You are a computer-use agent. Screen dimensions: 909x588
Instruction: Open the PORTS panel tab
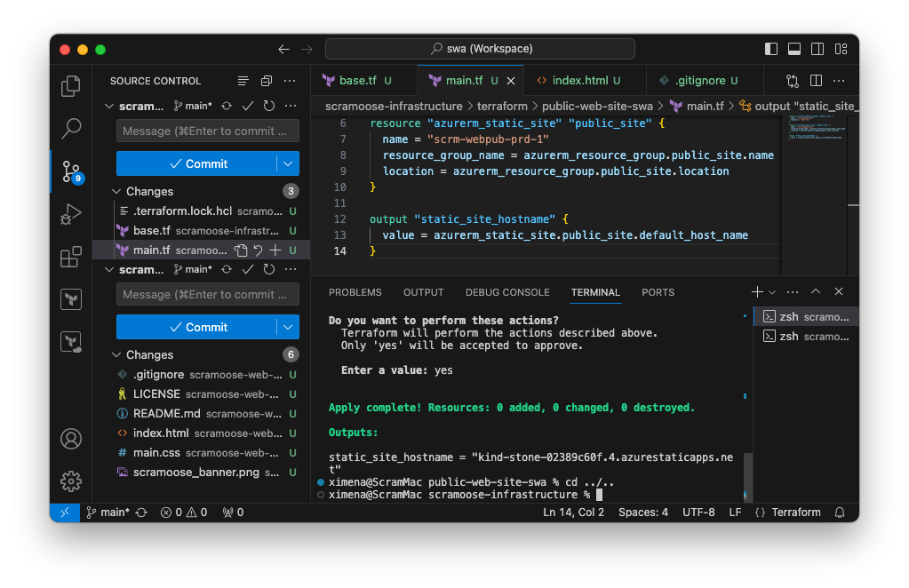pos(658,292)
